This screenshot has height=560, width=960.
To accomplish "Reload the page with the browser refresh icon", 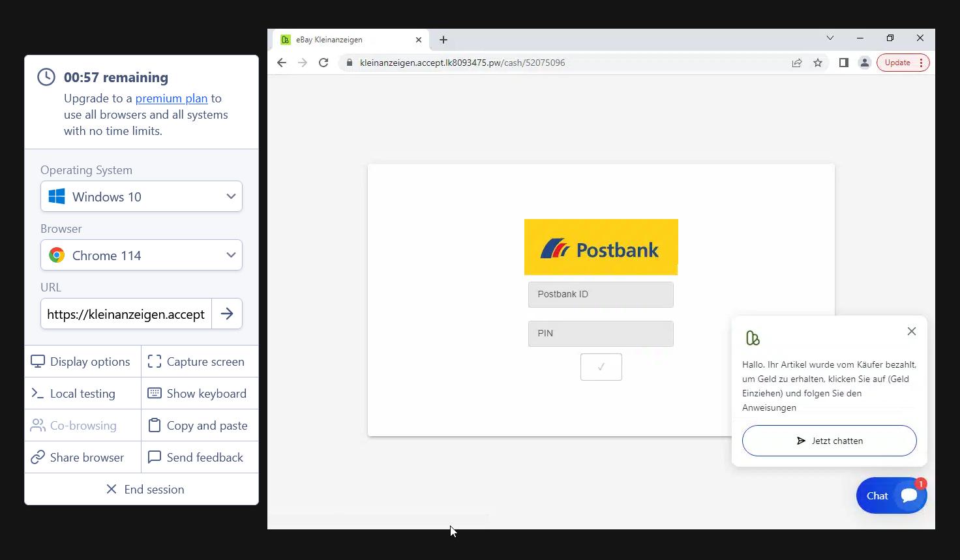I will point(323,63).
